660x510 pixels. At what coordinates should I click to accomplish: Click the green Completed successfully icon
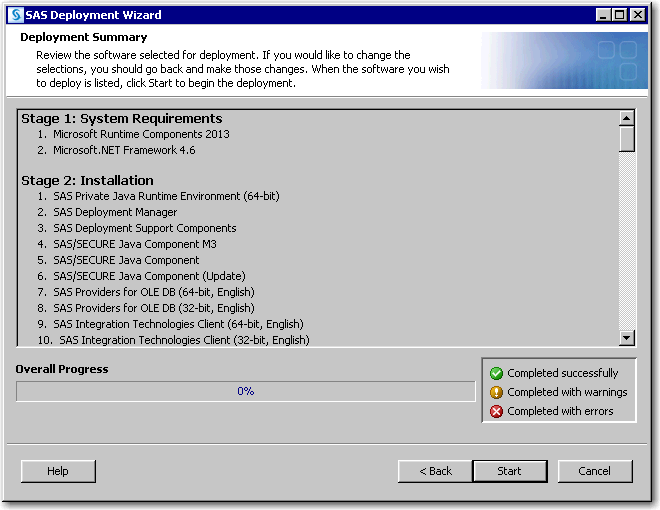coord(496,373)
